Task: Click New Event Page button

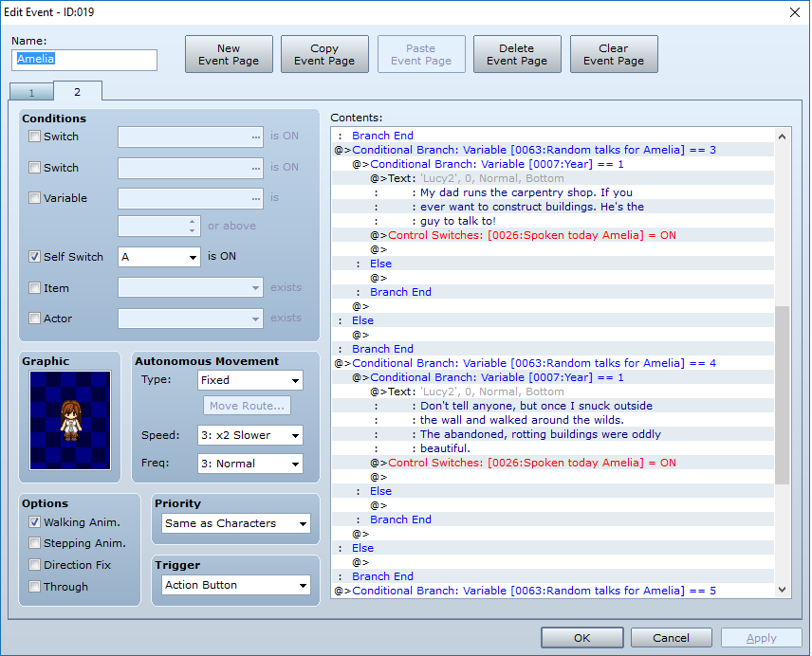Action: pyautogui.click(x=229, y=54)
